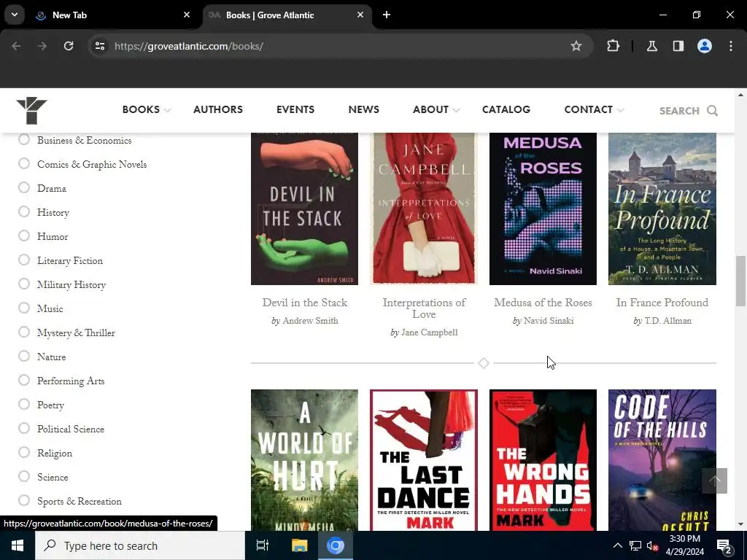Open the EVENTS page

point(295,109)
